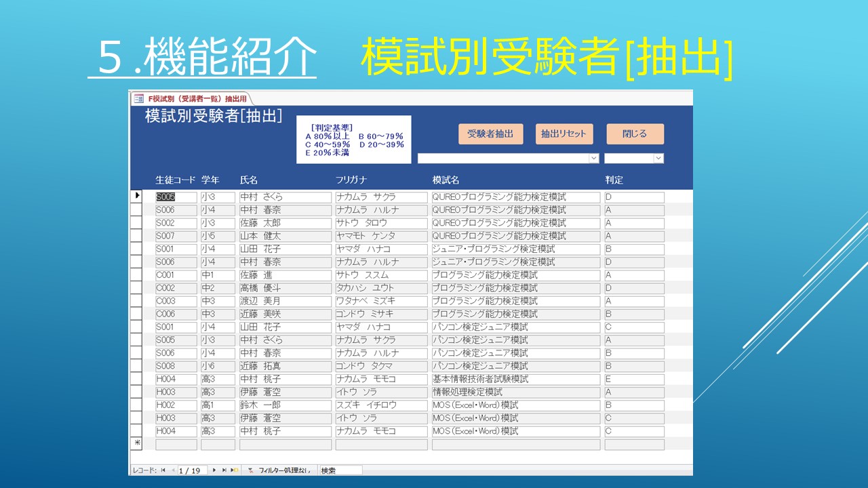Click the current record number field
Image resolution: width=868 pixels, height=488 pixels.
[193, 470]
